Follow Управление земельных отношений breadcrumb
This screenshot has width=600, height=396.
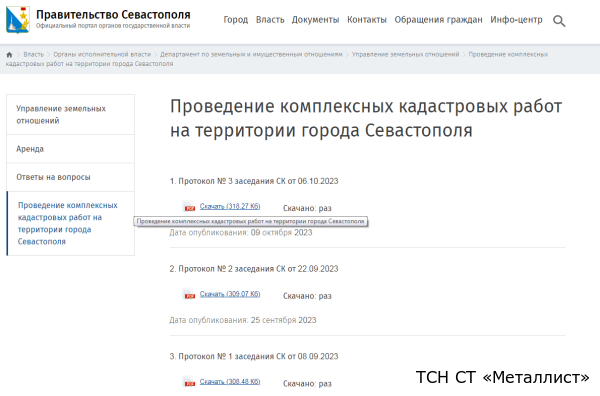click(x=406, y=54)
